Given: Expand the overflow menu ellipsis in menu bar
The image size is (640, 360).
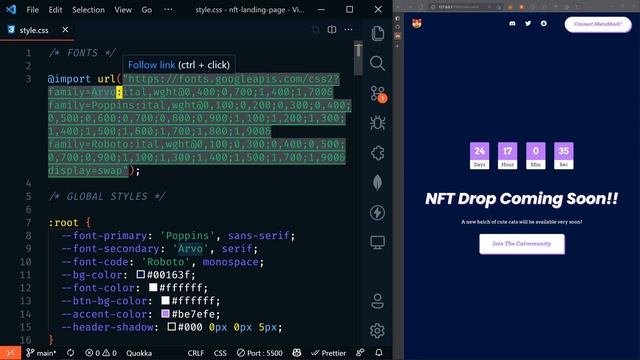Looking at the screenshot, I should [x=168, y=10].
